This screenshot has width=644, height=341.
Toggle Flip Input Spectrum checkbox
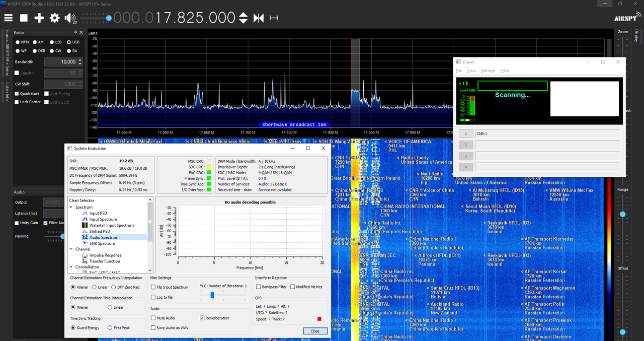click(x=153, y=287)
